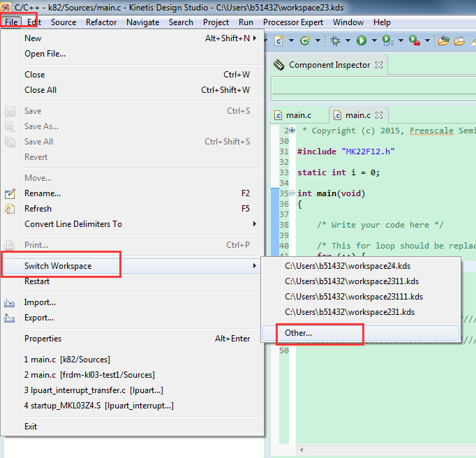The width and height of the screenshot is (476, 458).
Task: Click the green Run play icon
Action: coord(362,40)
